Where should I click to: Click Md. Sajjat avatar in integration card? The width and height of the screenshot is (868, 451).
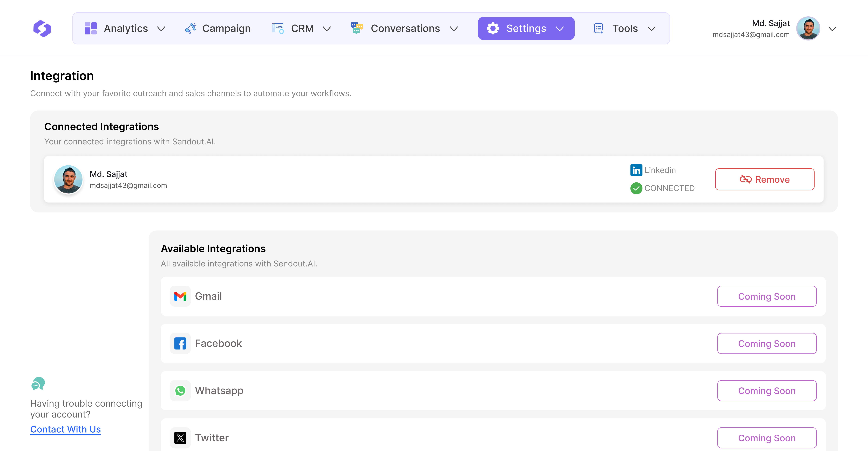point(68,179)
